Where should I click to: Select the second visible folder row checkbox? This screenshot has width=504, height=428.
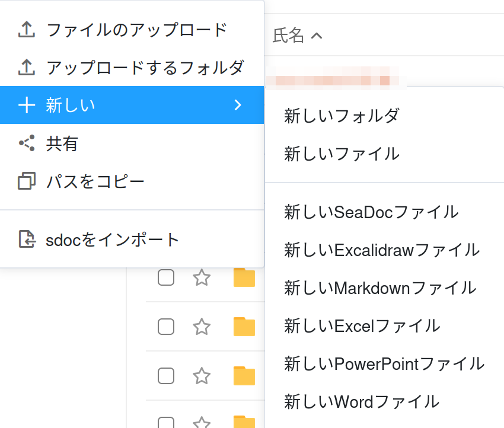click(x=166, y=327)
